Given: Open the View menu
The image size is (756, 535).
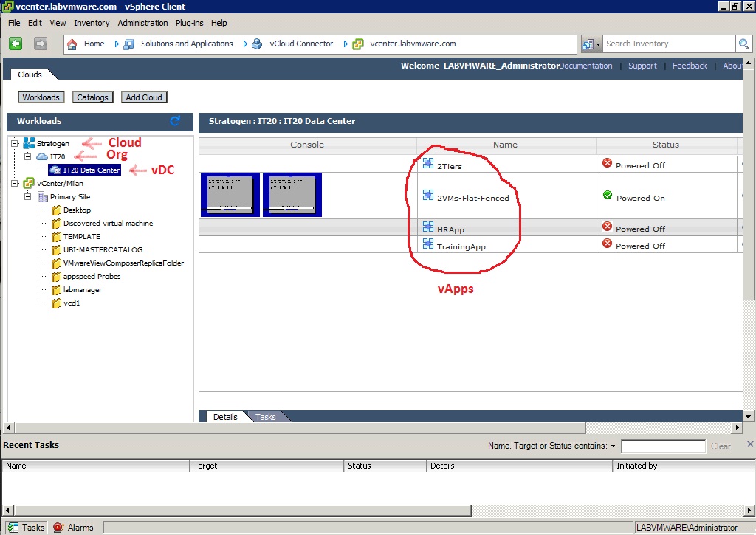Looking at the screenshot, I should pyautogui.click(x=58, y=23).
